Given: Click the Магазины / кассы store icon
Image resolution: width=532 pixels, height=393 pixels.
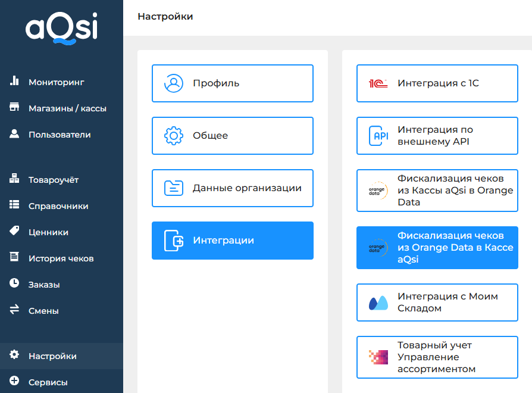Looking at the screenshot, I should coord(15,108).
